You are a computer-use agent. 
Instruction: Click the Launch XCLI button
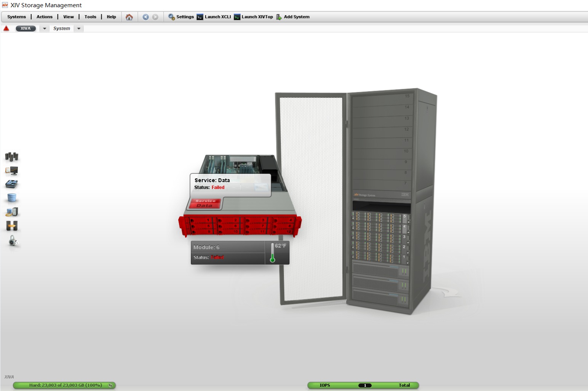tap(214, 17)
